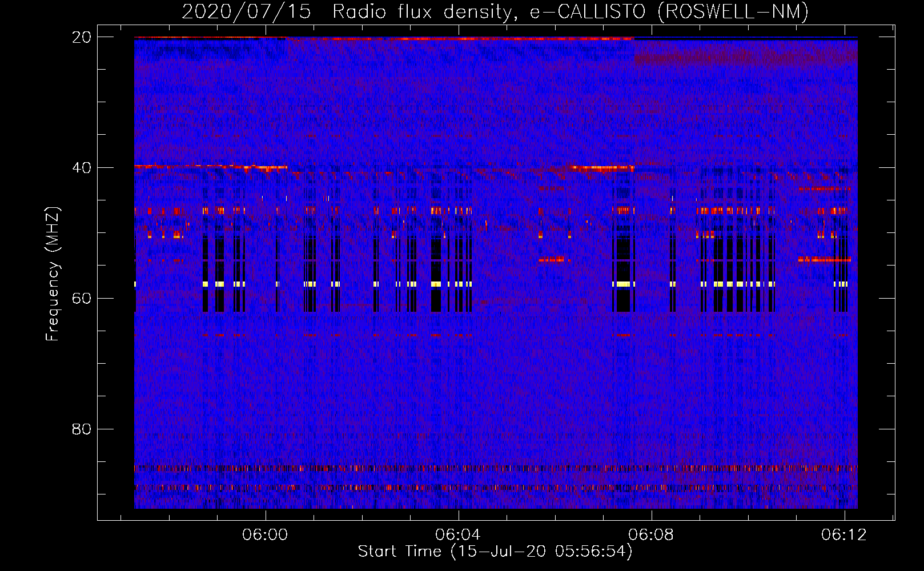924x571 pixels.
Task: Click the '06:04' time tick label
Action: coord(458,535)
